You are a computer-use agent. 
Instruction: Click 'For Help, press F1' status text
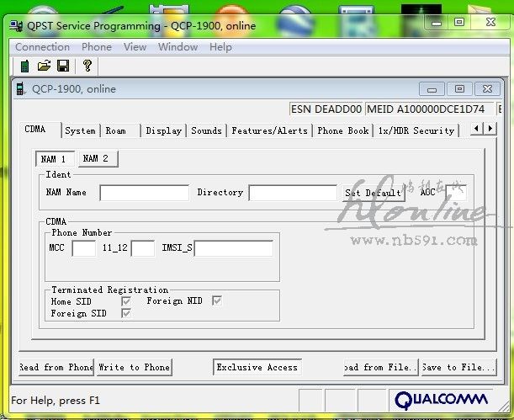coord(56,401)
